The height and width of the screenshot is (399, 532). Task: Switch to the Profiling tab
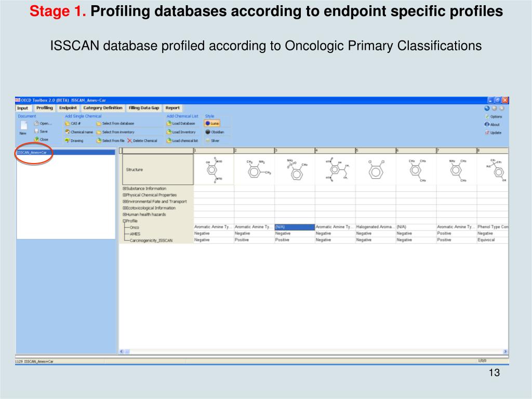[x=45, y=108]
